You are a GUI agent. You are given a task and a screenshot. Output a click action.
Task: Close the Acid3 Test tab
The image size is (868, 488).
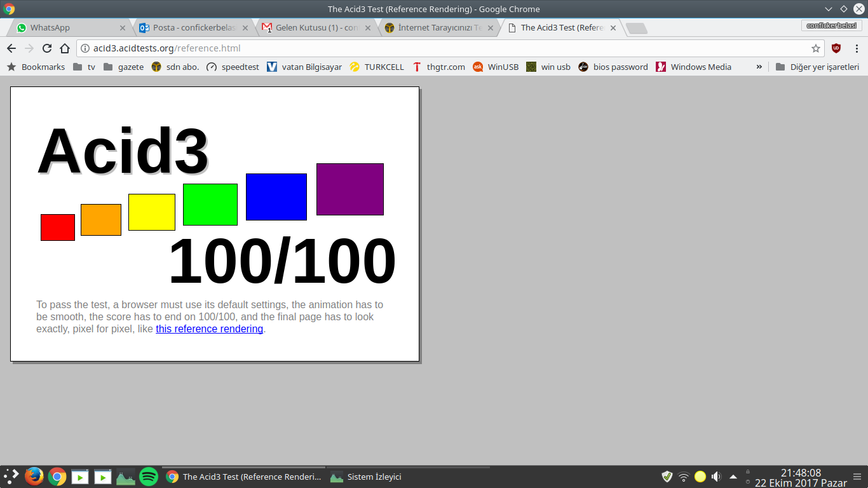tap(613, 28)
